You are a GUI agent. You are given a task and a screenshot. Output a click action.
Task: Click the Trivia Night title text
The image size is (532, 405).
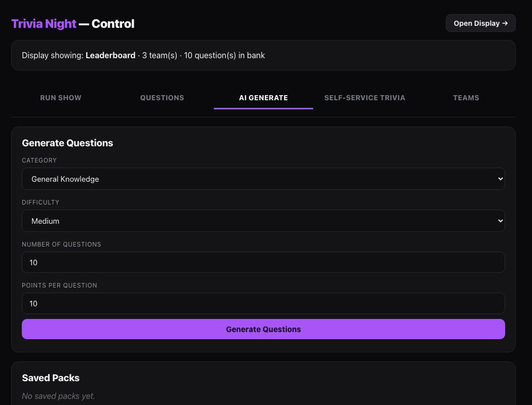click(44, 24)
